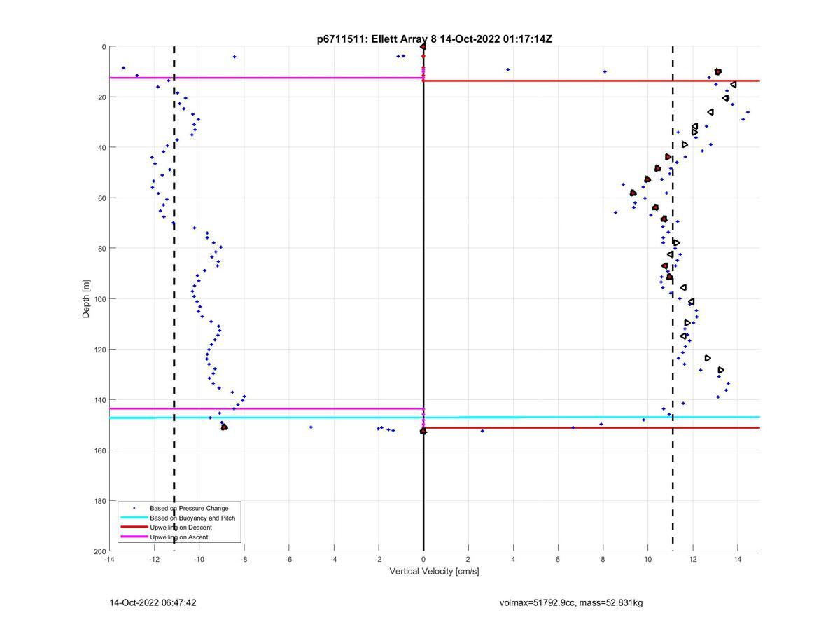Screen dimensions: 840x620
Task: Click the y-axis tick label '160'
Action: click(x=99, y=450)
